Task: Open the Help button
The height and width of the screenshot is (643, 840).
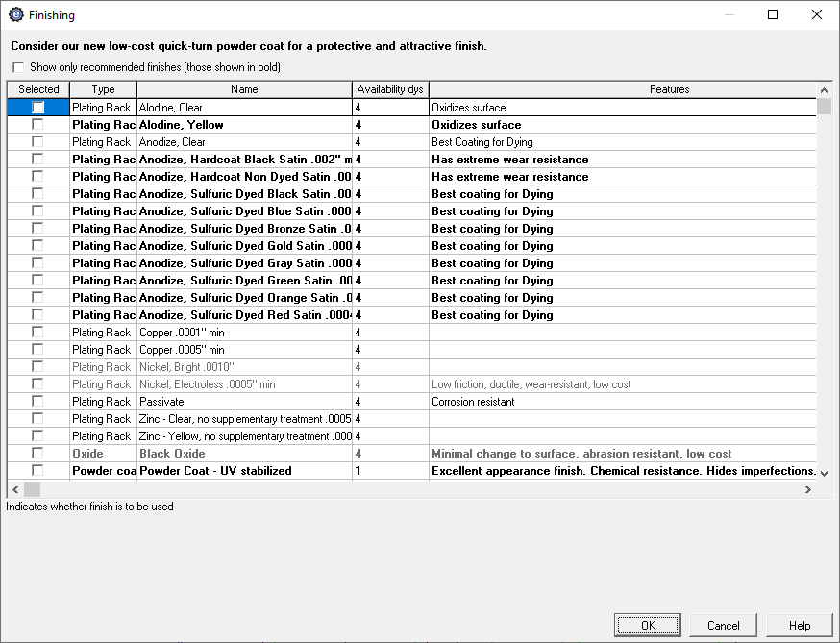Action: click(800, 626)
